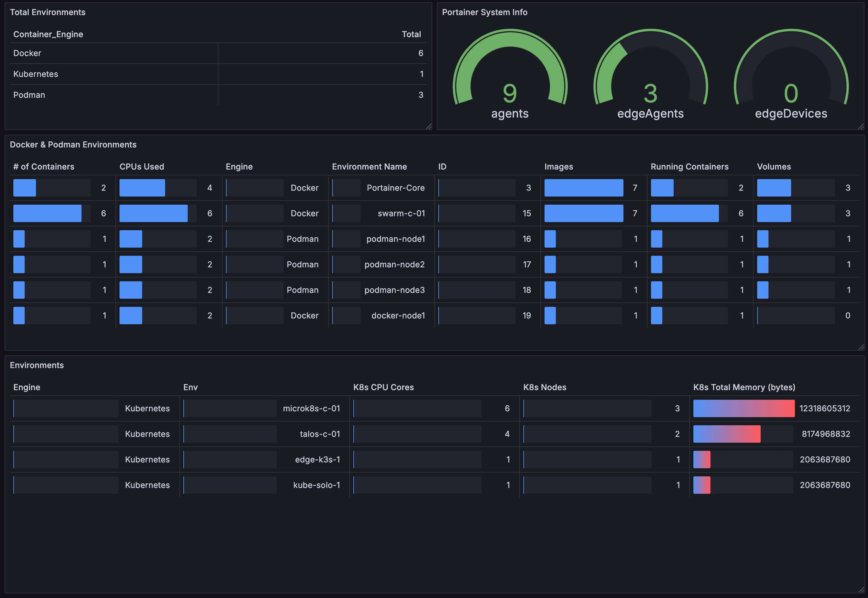Image resolution: width=868 pixels, height=598 pixels.
Task: Click the memory value 8174968832
Action: 826,434
